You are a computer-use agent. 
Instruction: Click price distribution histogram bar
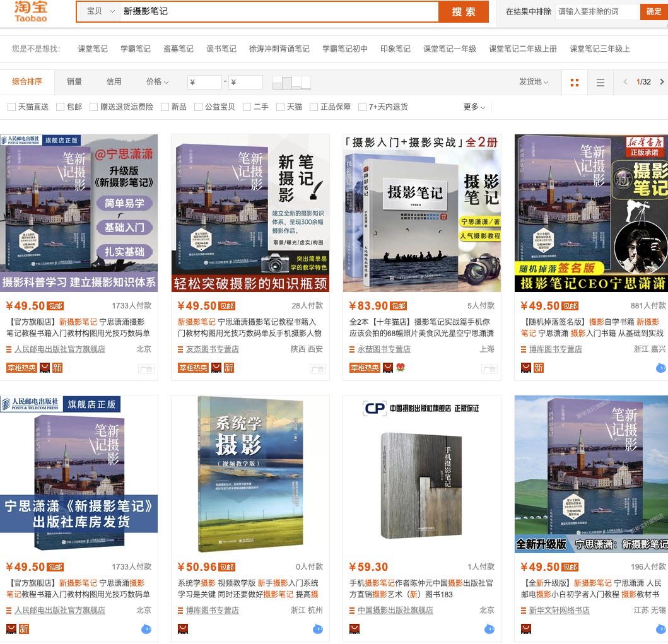coord(291,83)
